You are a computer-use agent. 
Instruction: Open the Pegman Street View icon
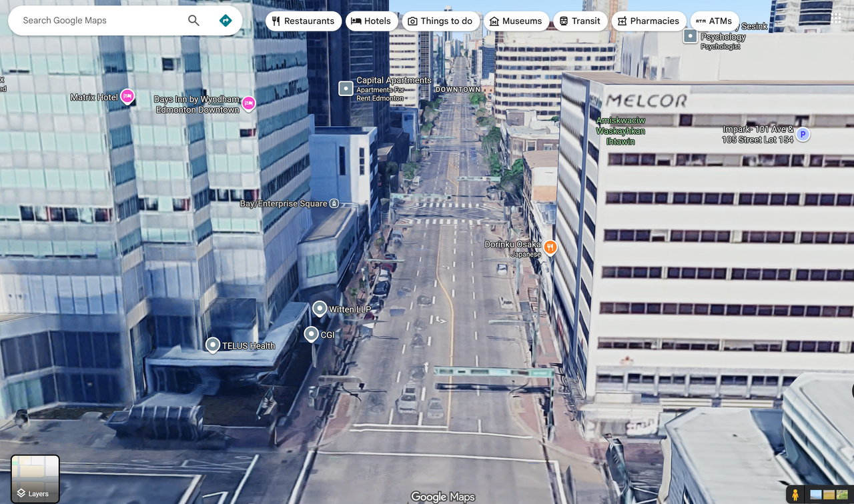[795, 495]
